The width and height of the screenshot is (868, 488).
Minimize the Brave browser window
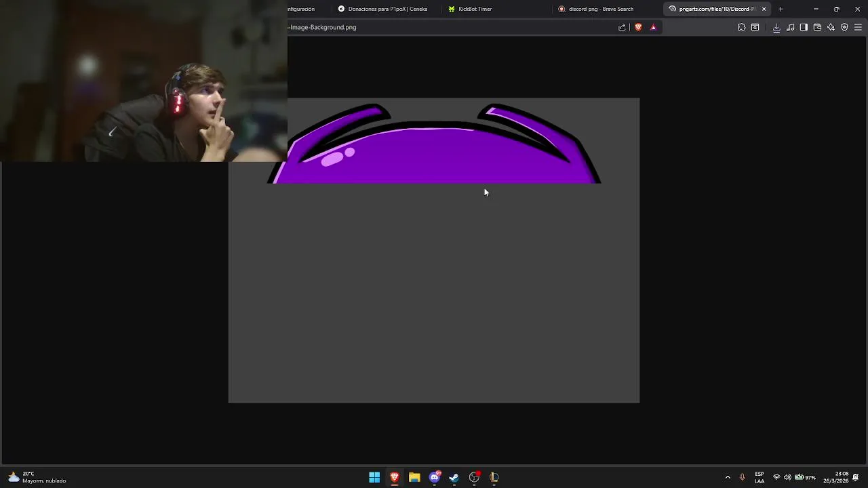tap(816, 9)
